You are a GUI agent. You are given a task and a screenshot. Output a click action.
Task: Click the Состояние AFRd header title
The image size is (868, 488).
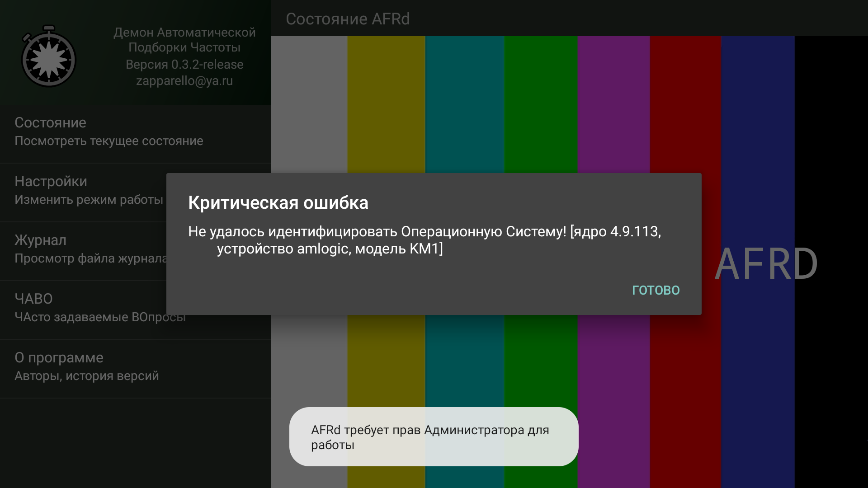click(348, 19)
